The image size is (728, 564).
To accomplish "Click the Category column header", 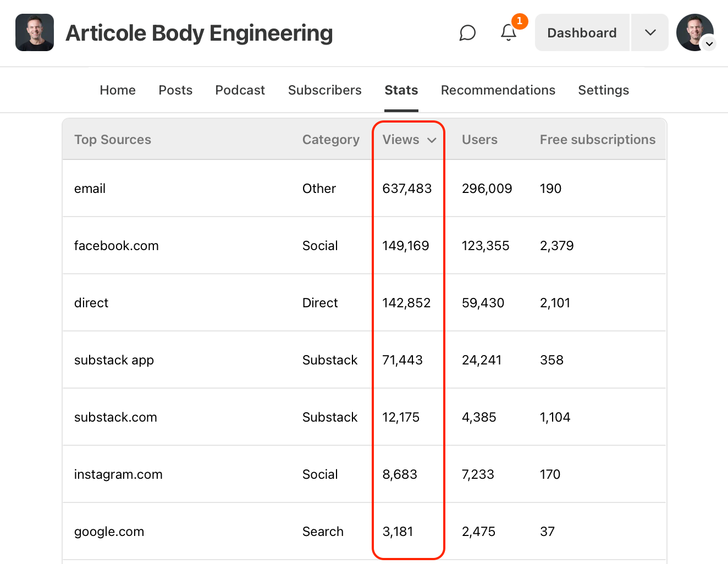I will pos(331,140).
